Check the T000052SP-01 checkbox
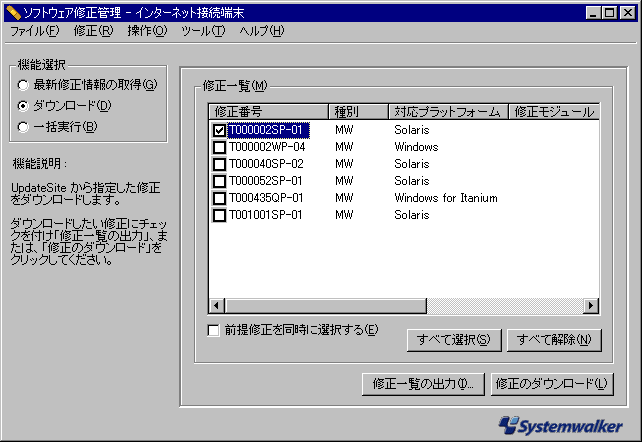The width and height of the screenshot is (642, 442). (219, 181)
